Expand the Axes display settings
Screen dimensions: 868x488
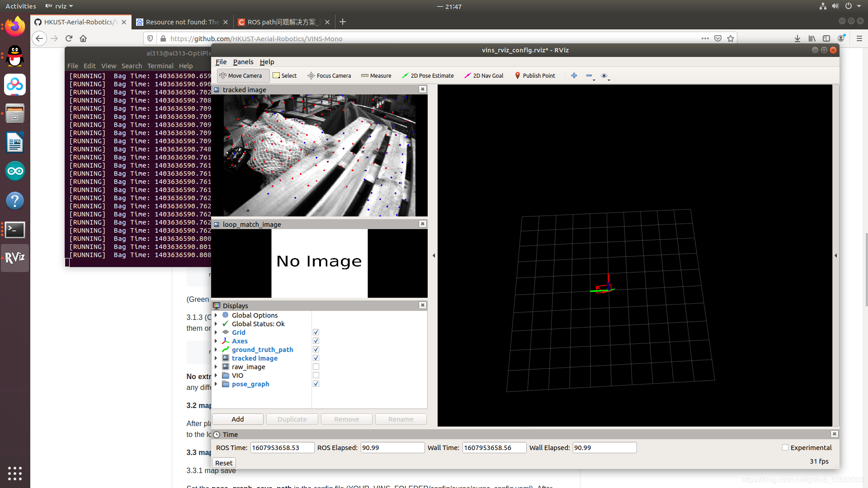click(216, 341)
